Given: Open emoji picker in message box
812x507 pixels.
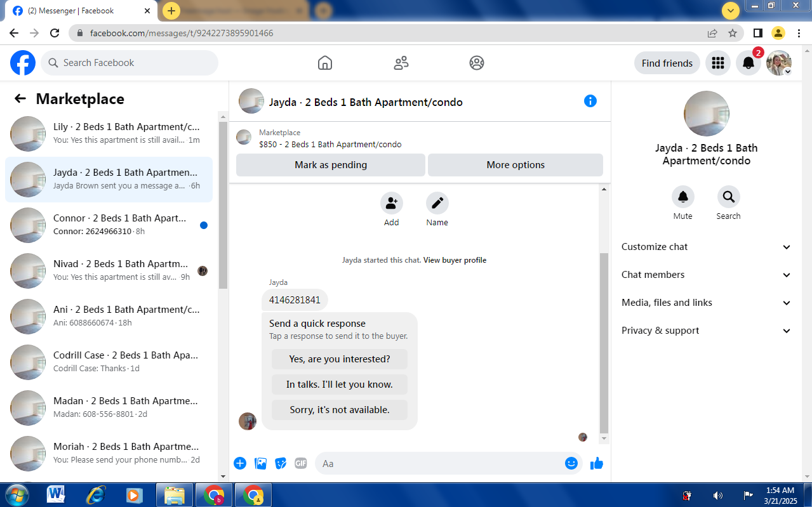Looking at the screenshot, I should click(571, 463).
